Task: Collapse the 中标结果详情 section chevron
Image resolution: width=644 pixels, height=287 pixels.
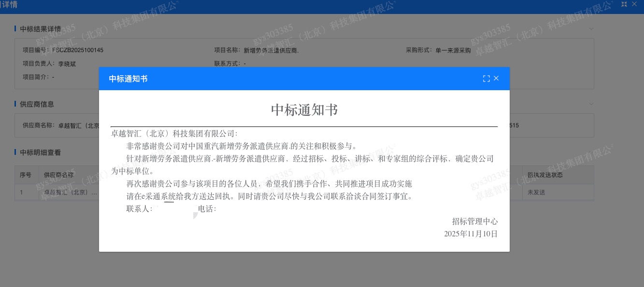Action: click(591, 29)
